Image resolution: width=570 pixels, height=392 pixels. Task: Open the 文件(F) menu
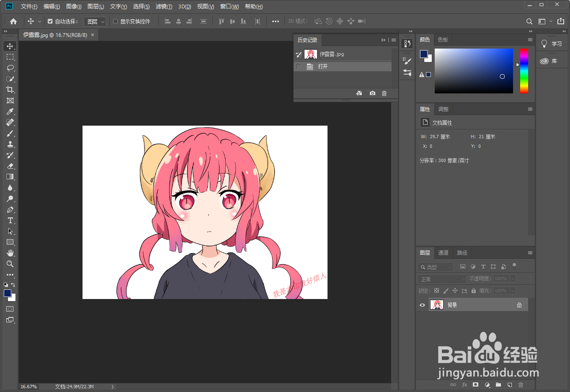point(29,7)
